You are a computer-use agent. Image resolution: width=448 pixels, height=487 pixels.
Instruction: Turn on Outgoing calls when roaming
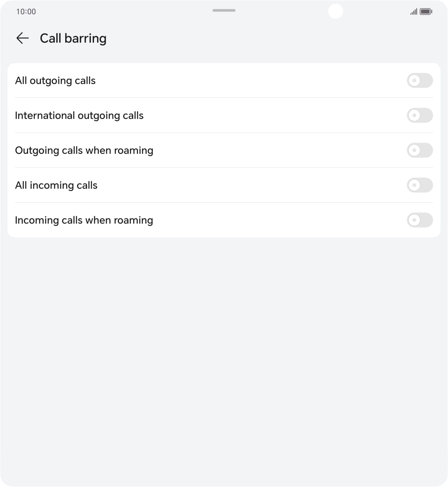click(420, 150)
